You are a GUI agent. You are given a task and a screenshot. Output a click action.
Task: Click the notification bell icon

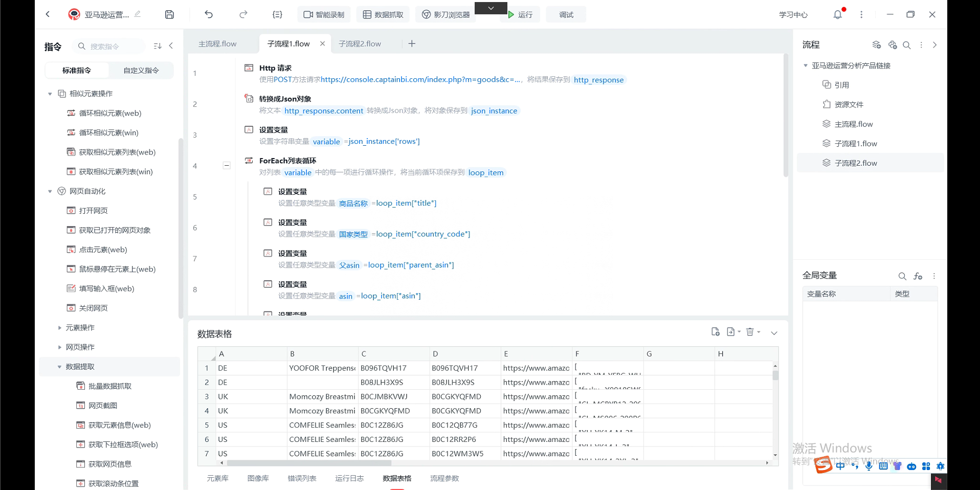[837, 15]
